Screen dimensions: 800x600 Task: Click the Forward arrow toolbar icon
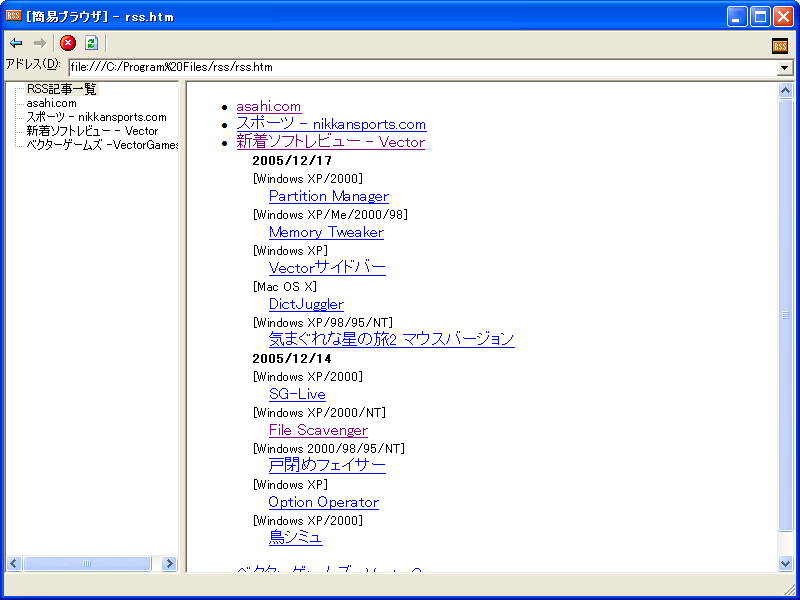pos(40,43)
